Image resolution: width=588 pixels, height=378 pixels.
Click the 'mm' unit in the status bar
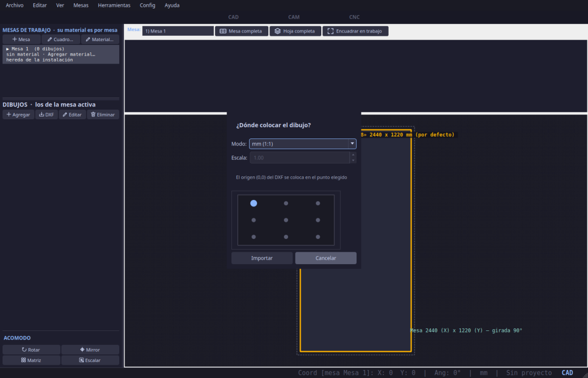[484, 373]
